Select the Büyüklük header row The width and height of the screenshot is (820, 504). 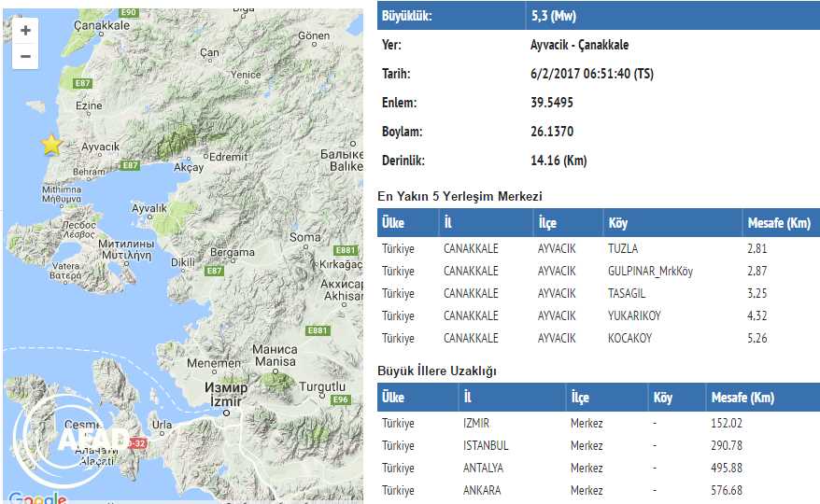click(x=597, y=16)
